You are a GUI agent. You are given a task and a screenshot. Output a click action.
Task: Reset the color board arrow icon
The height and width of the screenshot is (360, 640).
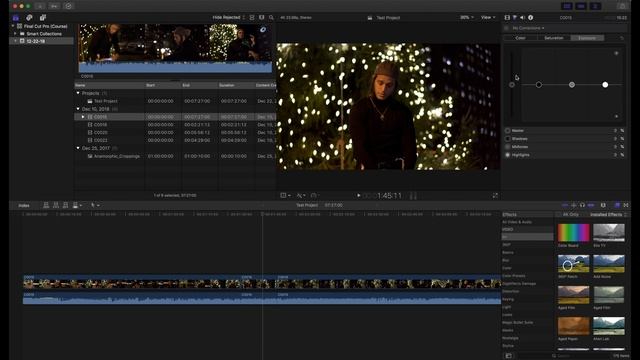622,38
